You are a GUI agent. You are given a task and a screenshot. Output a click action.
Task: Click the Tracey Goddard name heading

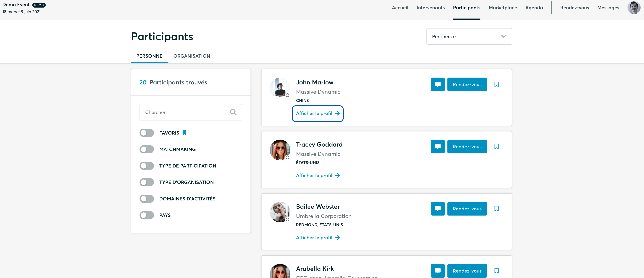pos(319,145)
